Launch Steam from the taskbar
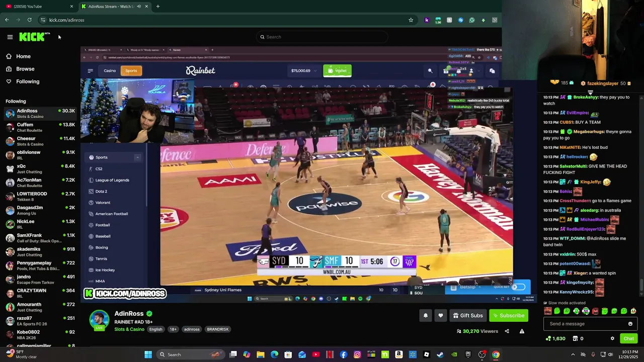 pos(440,354)
